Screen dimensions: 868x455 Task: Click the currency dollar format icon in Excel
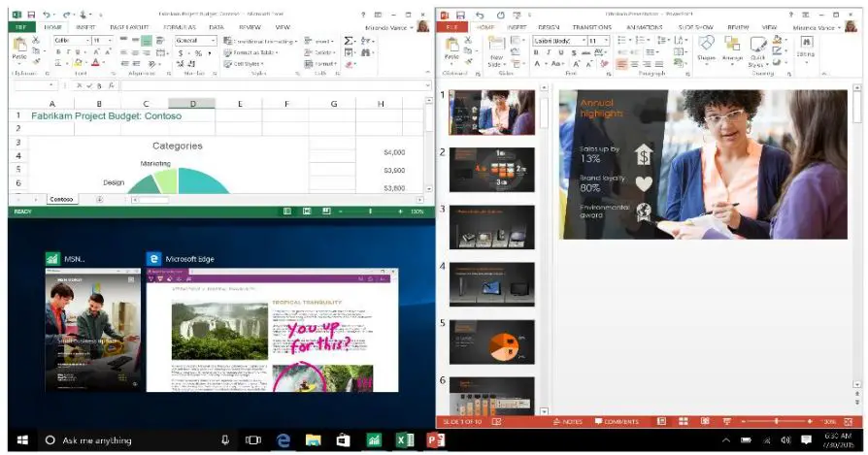click(181, 53)
